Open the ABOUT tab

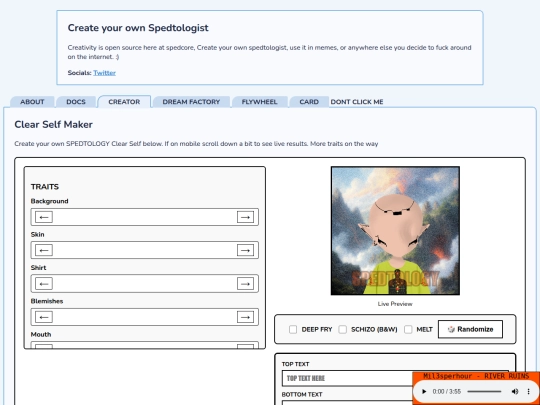tap(32, 102)
